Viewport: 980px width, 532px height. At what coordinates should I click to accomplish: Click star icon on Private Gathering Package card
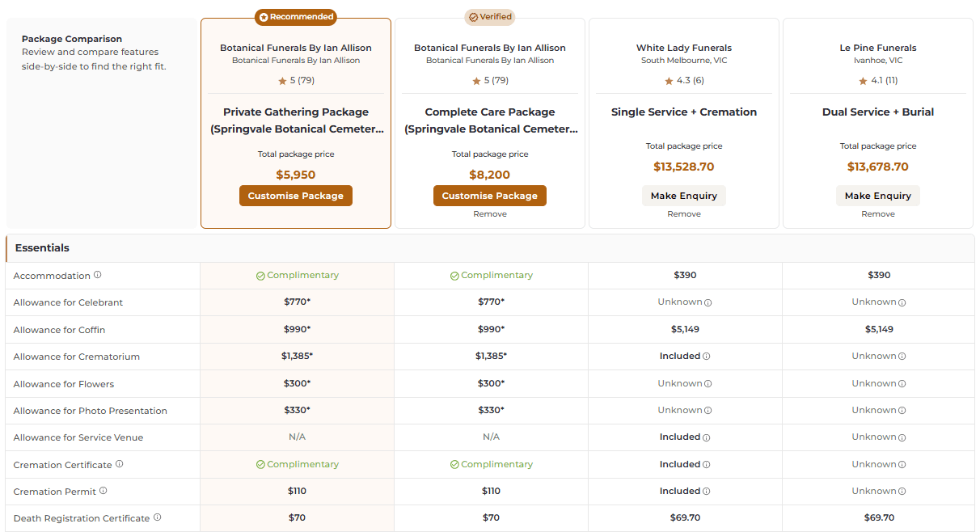282,81
